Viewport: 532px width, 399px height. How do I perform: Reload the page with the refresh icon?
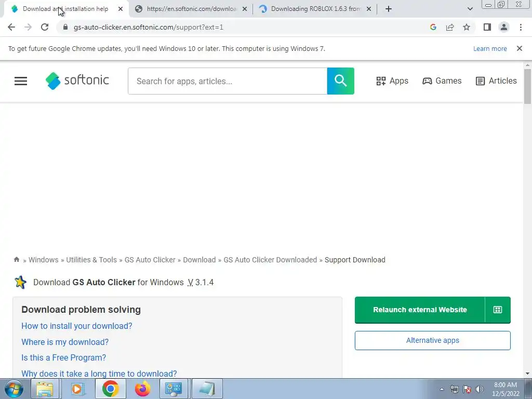[45, 27]
